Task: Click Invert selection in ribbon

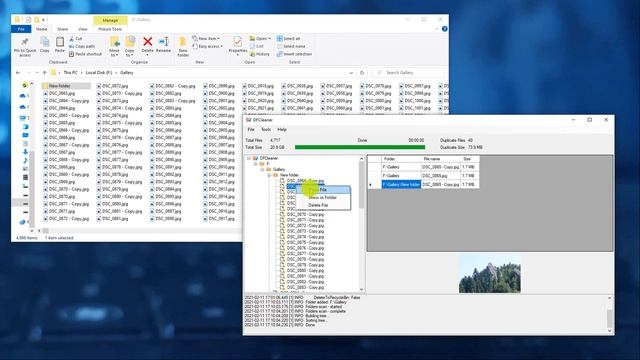Action: [294, 54]
